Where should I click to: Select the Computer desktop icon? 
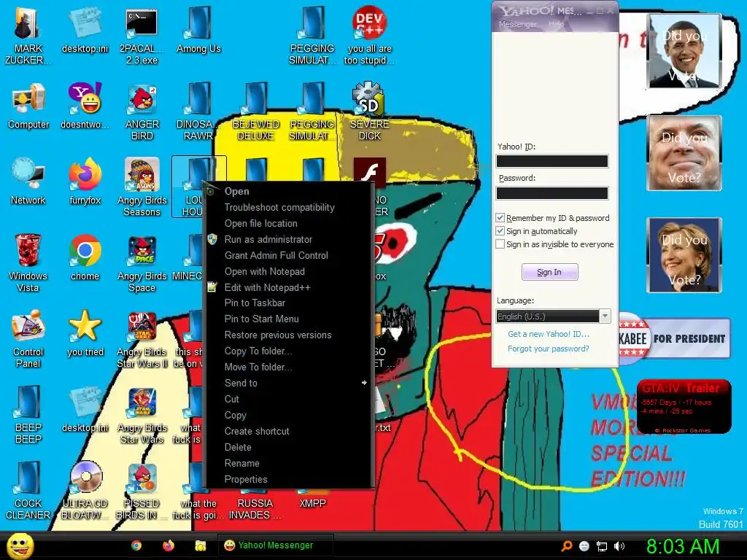(x=28, y=106)
